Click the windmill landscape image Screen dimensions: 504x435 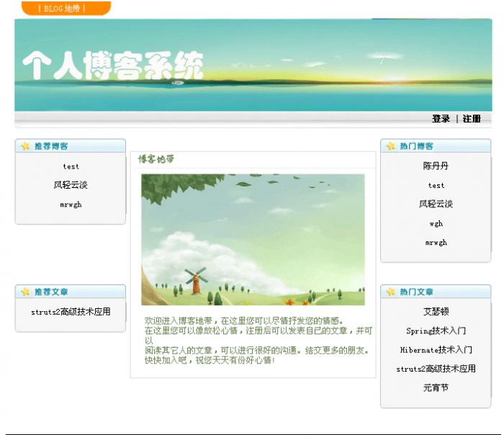(x=253, y=239)
